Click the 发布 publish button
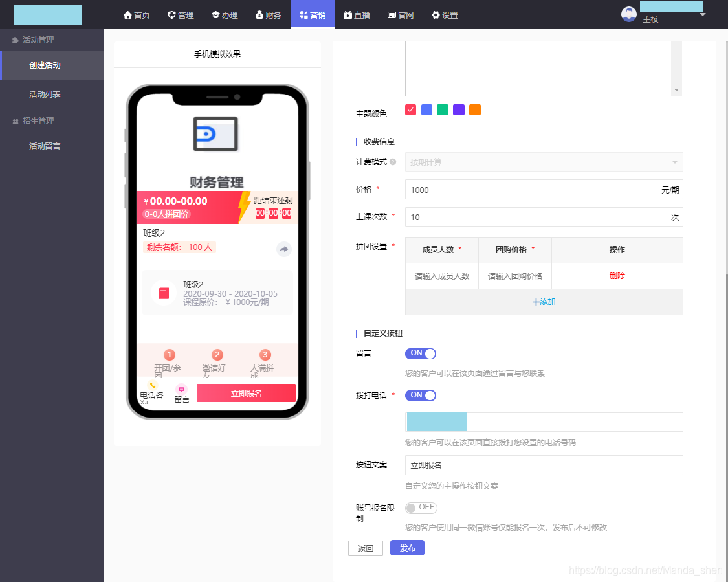This screenshot has width=728, height=582. pos(407,548)
